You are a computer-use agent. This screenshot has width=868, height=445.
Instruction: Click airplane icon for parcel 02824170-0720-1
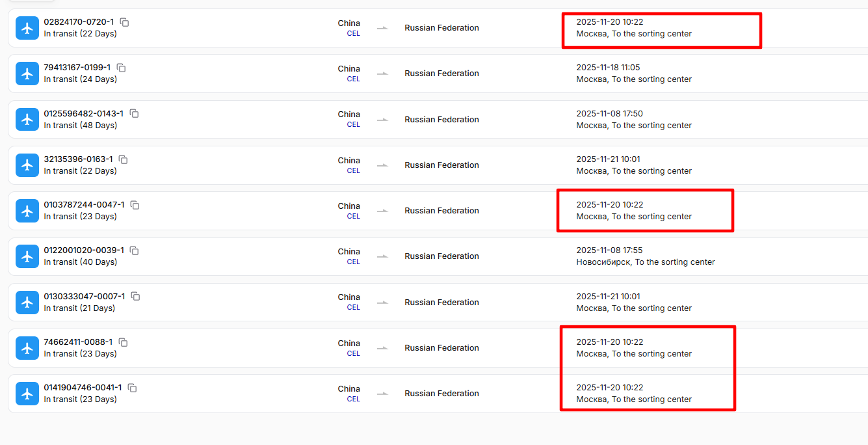[x=27, y=28]
